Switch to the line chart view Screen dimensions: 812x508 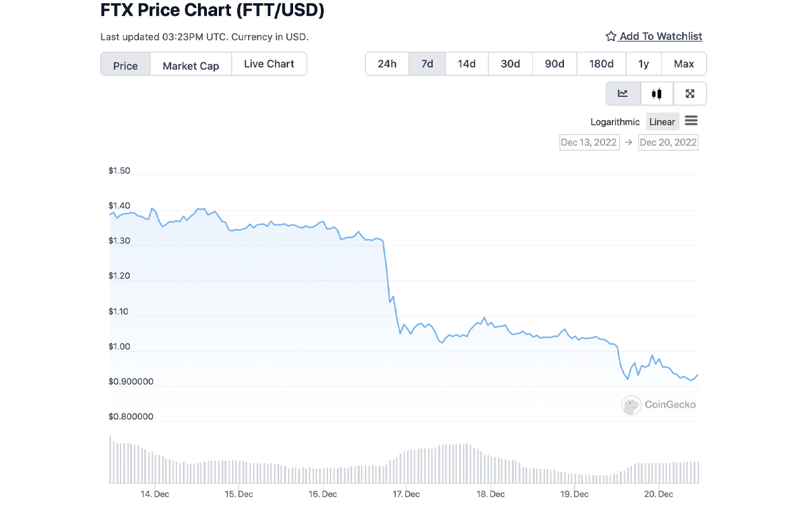pyautogui.click(x=622, y=93)
